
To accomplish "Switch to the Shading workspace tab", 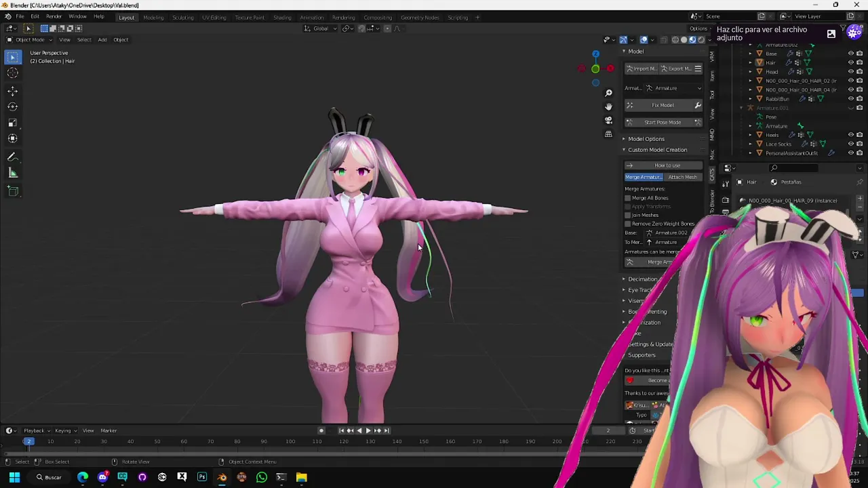I will (x=282, y=17).
